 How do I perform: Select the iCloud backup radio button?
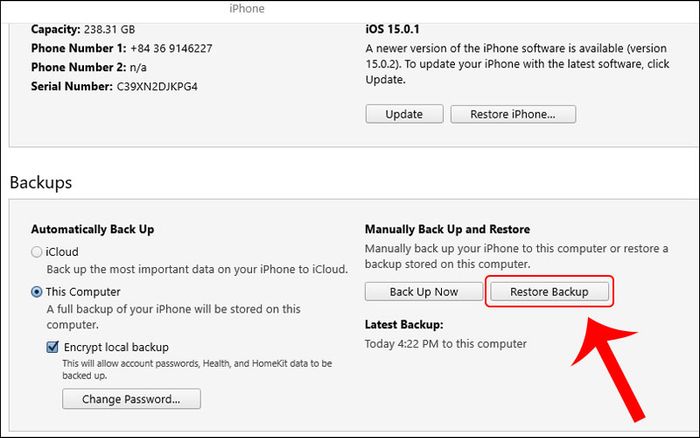tap(36, 252)
